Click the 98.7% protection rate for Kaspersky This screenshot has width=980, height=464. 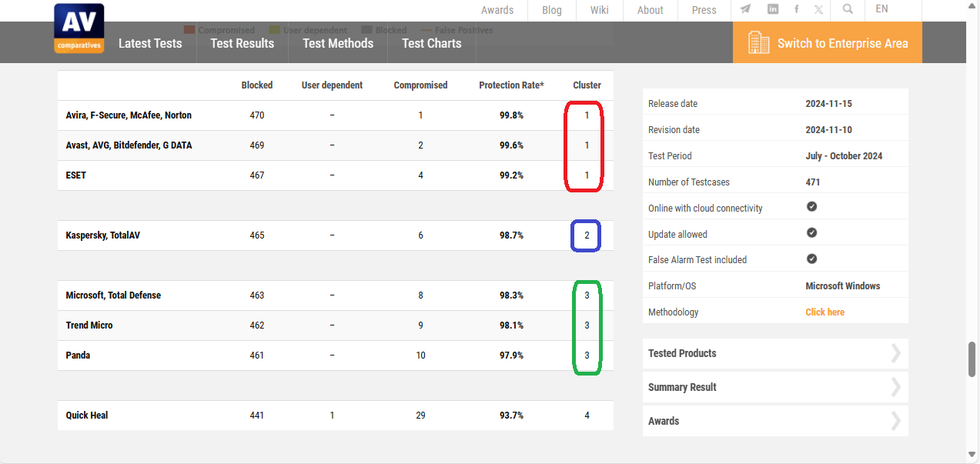pyautogui.click(x=511, y=235)
